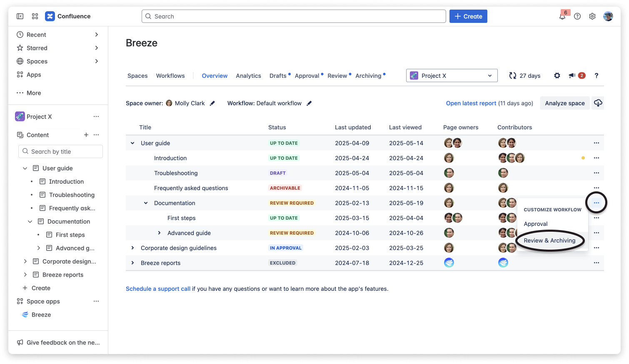Open actions menu for Introduction row
This screenshot has height=364, width=629.
coord(597,158)
